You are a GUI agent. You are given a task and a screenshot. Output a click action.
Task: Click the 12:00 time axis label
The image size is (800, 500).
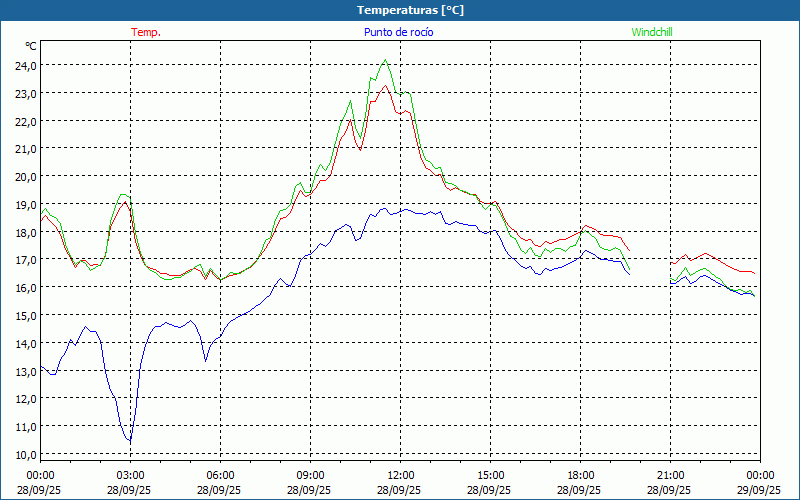coord(400,475)
